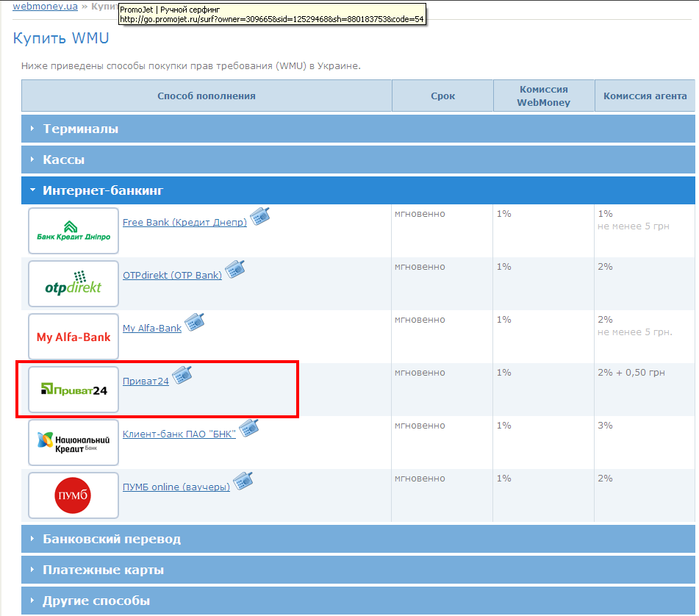Expand the Другие способы section

[358, 601]
